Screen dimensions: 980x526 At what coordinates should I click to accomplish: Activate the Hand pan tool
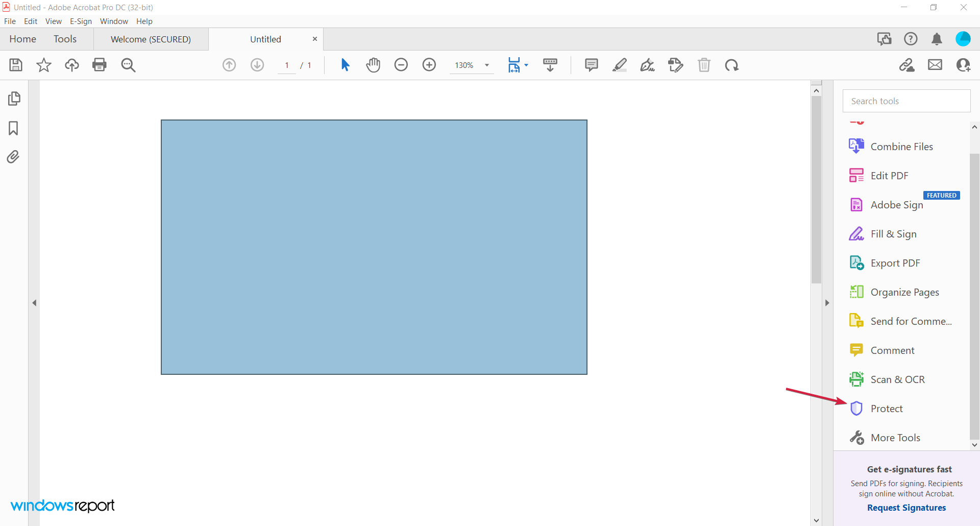pos(373,65)
